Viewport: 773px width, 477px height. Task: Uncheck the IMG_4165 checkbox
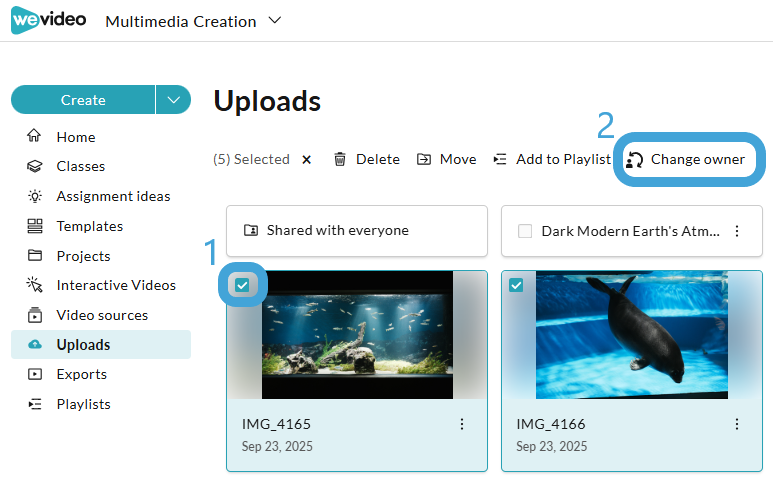(242, 285)
